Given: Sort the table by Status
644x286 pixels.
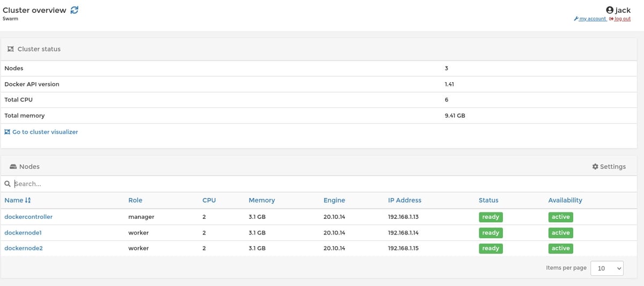Looking at the screenshot, I should (x=488, y=200).
